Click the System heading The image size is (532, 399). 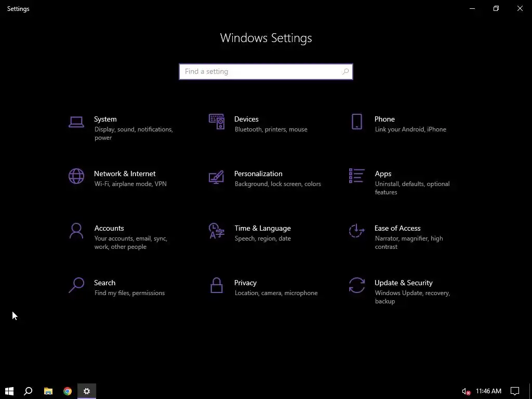click(x=105, y=119)
